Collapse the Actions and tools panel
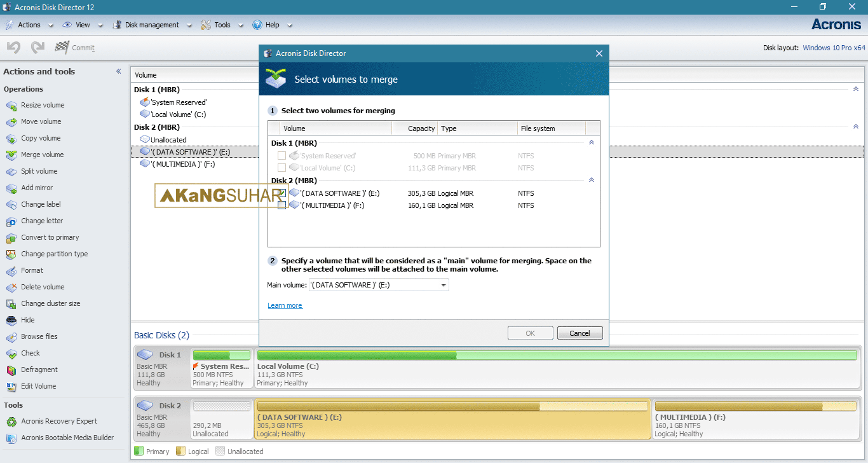Screen dimensions: 868x463 coord(118,71)
